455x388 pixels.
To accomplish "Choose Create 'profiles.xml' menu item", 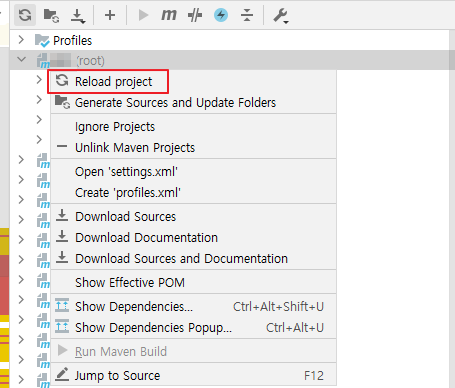I will 193,193.
